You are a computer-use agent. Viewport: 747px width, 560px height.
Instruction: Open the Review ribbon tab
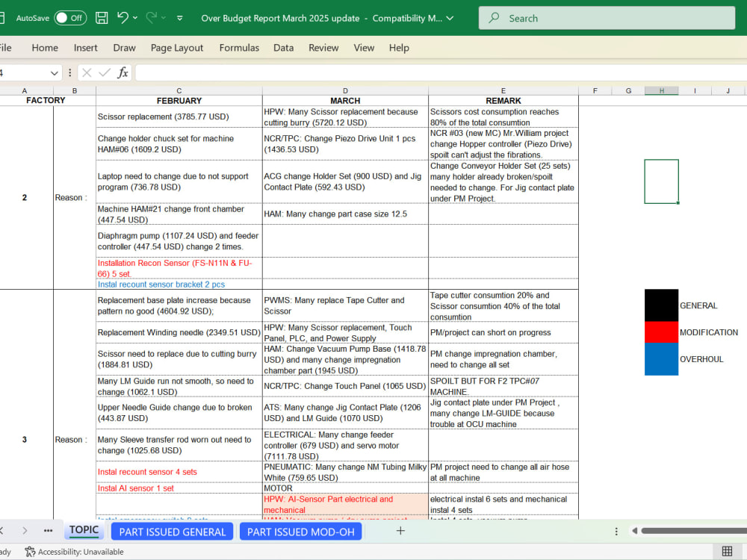pyautogui.click(x=323, y=48)
